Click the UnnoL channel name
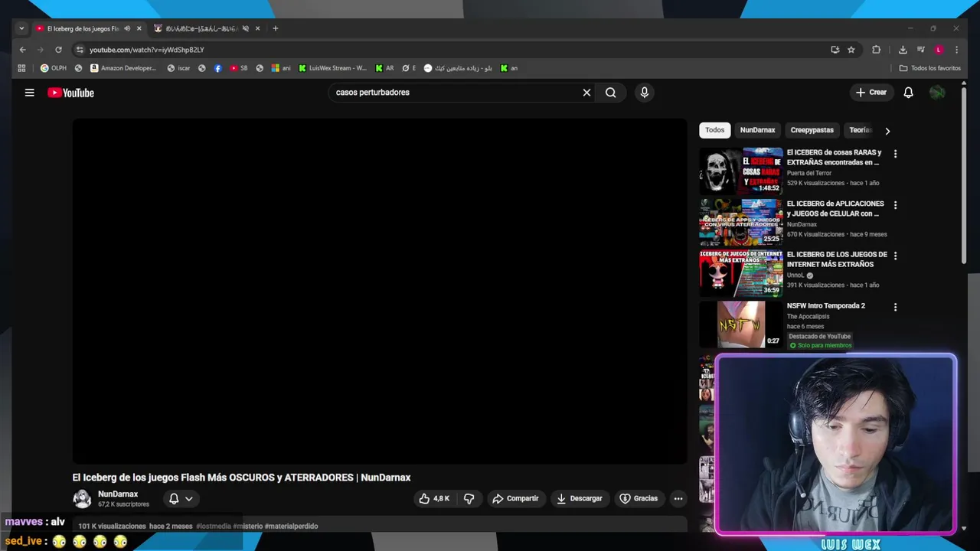Image resolution: width=980 pixels, height=551 pixels. pyautogui.click(x=795, y=275)
